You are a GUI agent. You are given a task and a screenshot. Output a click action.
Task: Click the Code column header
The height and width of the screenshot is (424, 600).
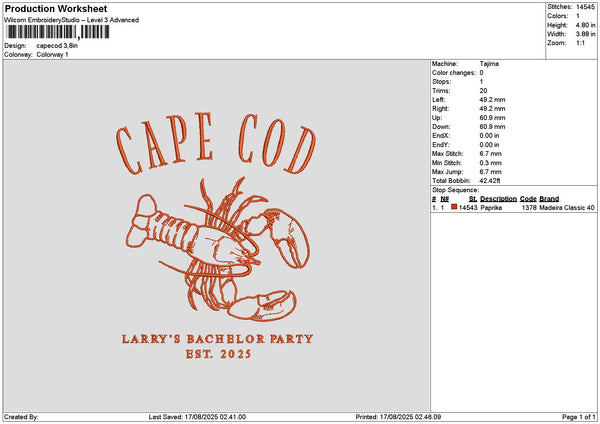pos(528,199)
